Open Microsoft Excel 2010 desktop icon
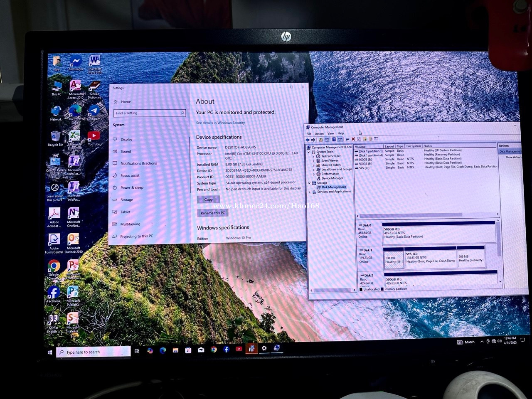This screenshot has height=399, width=532. point(74,139)
